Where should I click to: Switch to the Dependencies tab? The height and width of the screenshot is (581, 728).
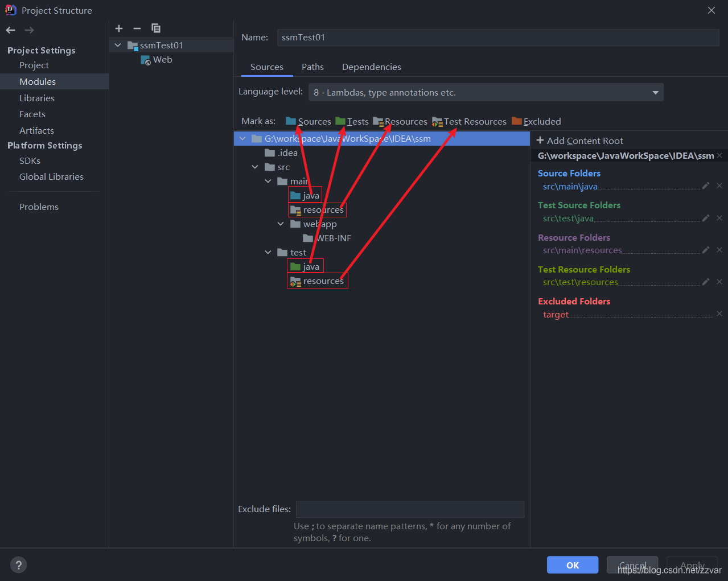tap(372, 67)
